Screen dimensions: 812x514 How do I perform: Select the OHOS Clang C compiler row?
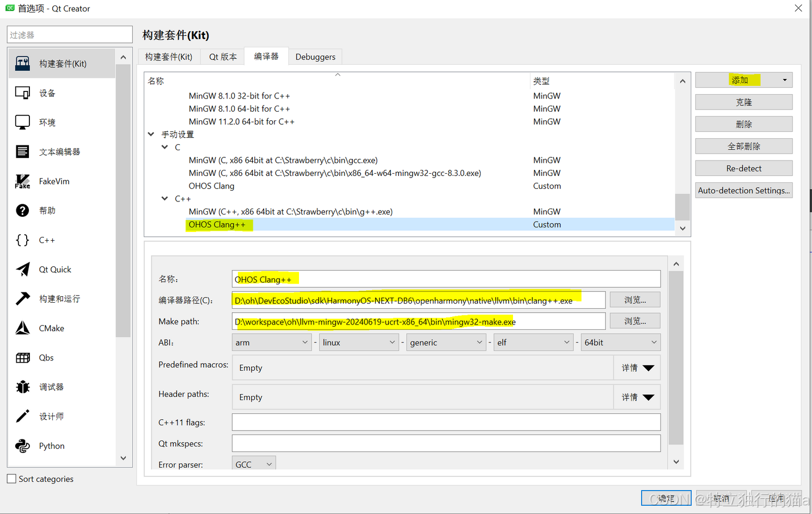pyautogui.click(x=409, y=186)
